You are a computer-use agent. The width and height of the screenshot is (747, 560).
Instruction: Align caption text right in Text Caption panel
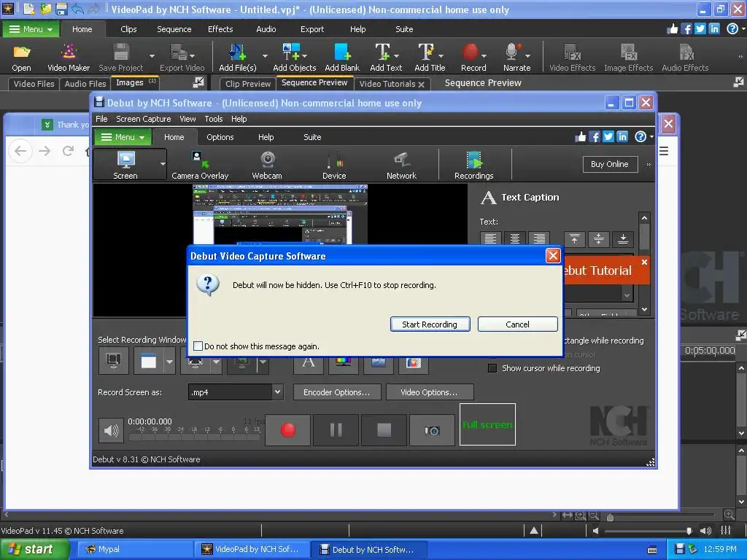point(539,238)
